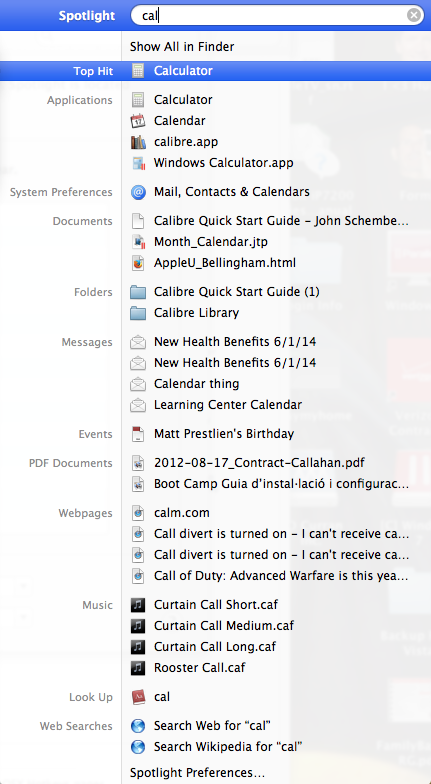Click the dictionary icon next to cal
This screenshot has height=784, width=431.
pos(138,696)
